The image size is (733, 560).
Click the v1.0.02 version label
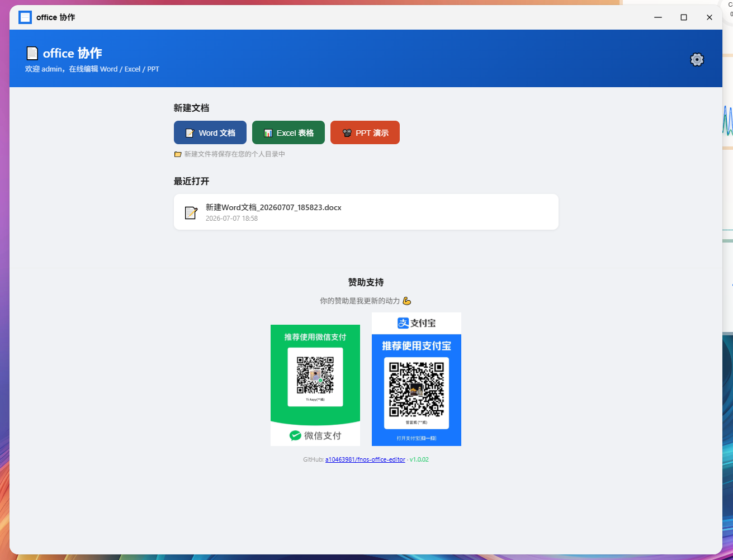[419, 459]
